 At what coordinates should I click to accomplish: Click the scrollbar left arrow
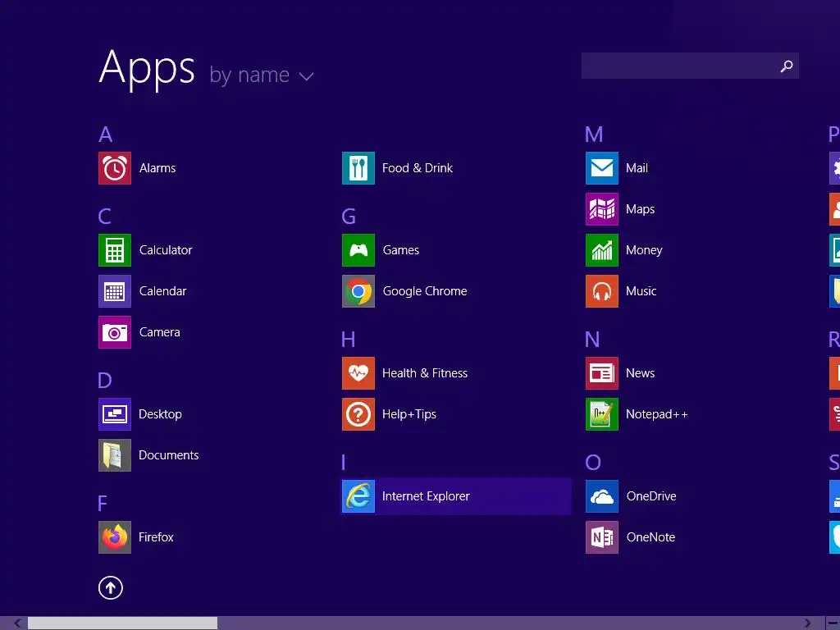tap(17, 623)
